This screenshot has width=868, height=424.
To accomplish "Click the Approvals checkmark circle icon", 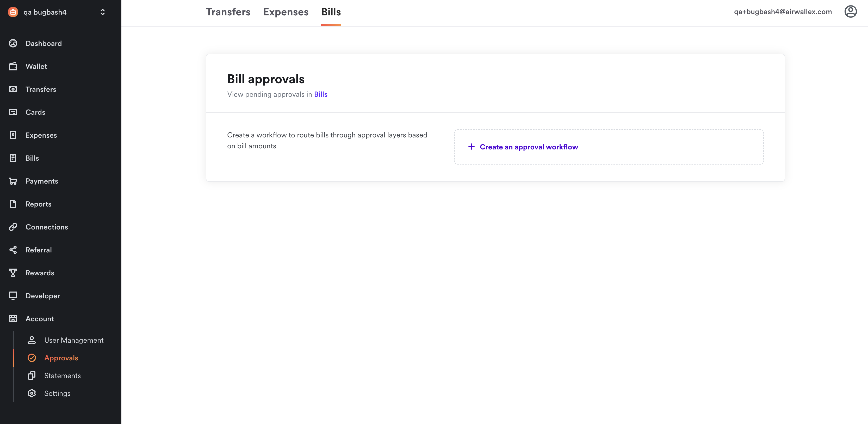I will 32,358.
